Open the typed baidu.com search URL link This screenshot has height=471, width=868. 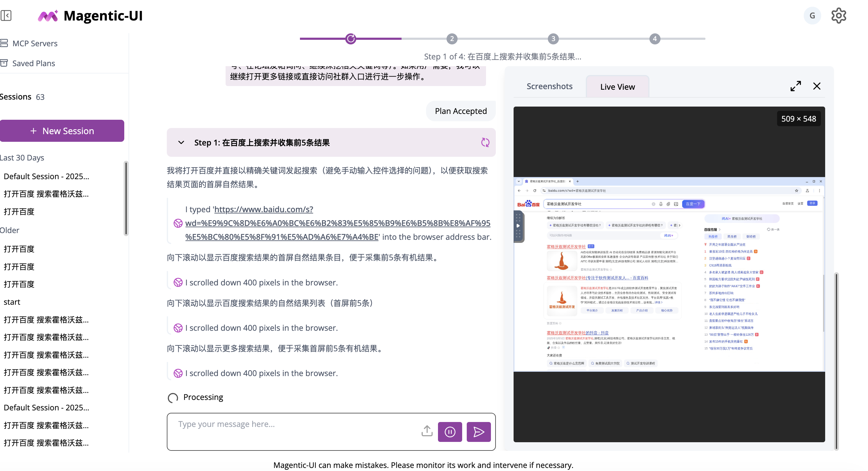[x=337, y=223]
